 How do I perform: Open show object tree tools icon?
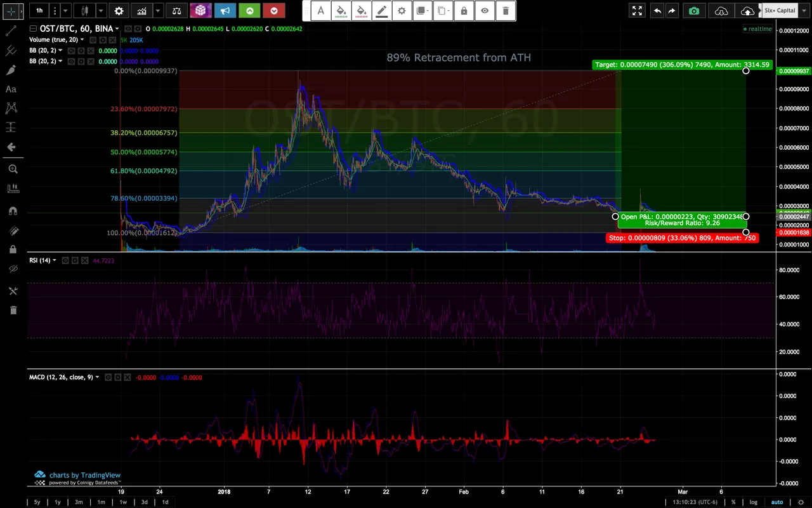(13, 291)
